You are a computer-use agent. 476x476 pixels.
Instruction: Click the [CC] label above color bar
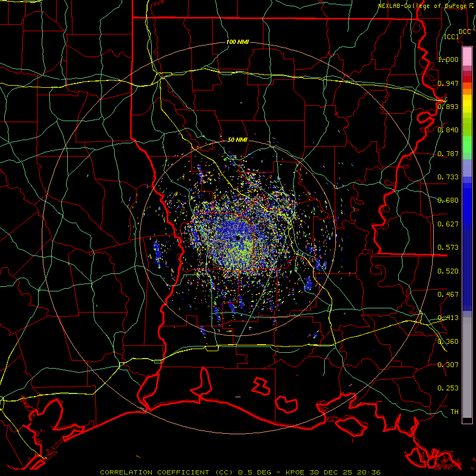tap(452, 36)
